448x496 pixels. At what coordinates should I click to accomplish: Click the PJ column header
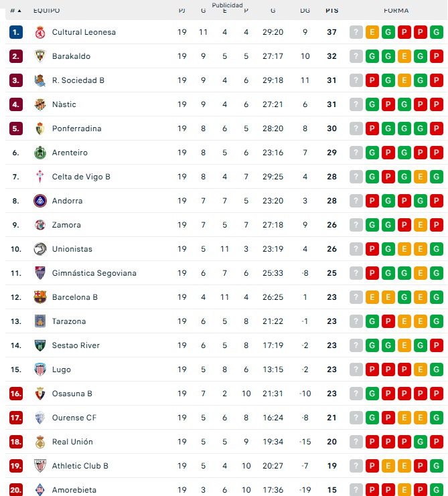tap(182, 11)
